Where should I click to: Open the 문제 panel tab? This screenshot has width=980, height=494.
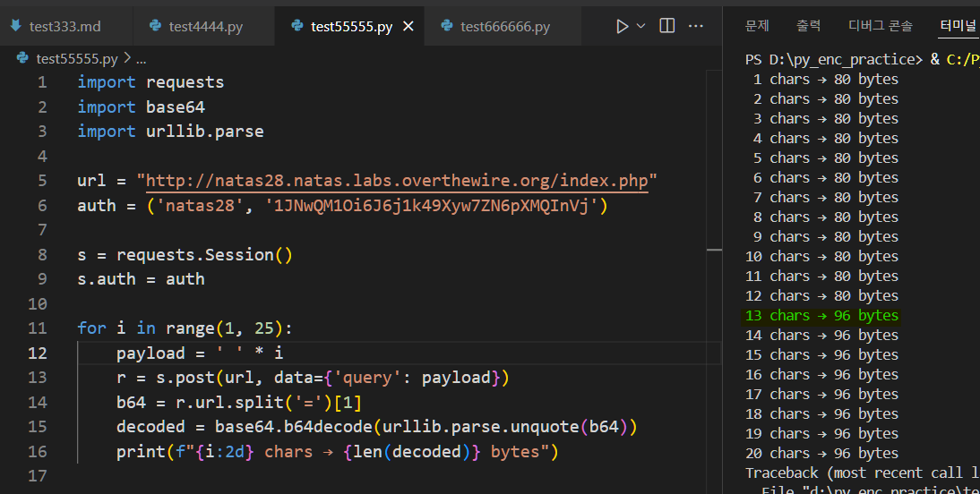coord(757,26)
